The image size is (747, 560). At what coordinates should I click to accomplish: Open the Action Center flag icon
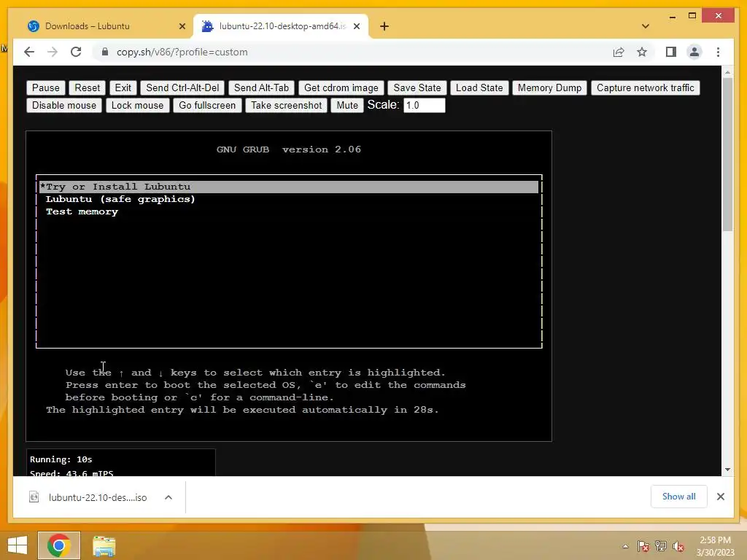(643, 546)
